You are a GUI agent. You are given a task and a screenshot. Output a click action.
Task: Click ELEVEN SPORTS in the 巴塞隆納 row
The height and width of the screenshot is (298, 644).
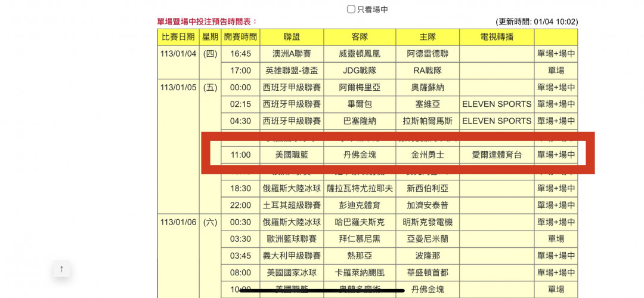[496, 121]
